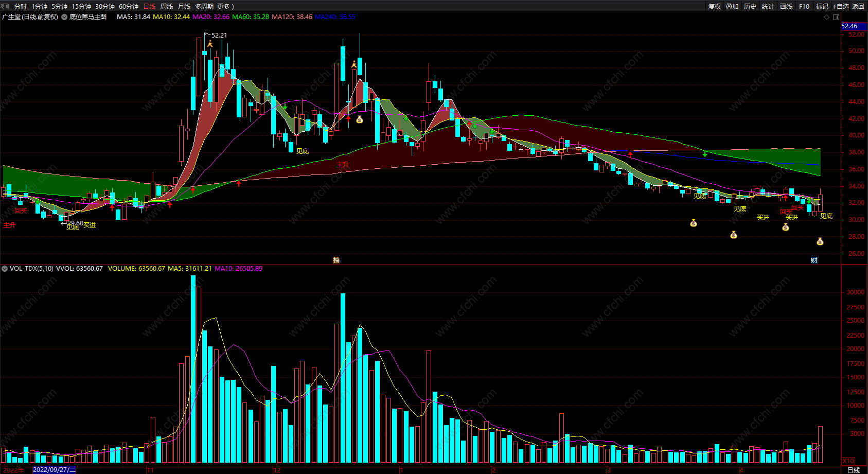Image resolution: width=868 pixels, height=474 pixels.
Task: Click the 标记 mark button
Action: [x=822, y=7]
